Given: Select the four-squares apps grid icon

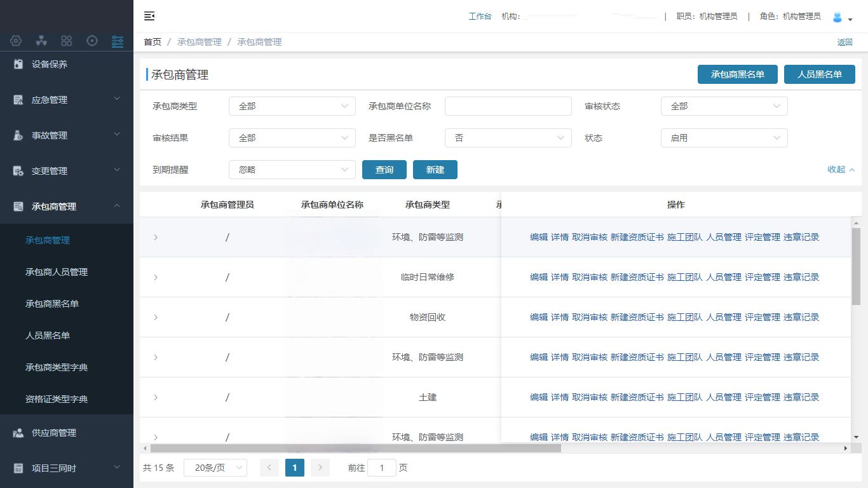Looking at the screenshot, I should pos(67,41).
